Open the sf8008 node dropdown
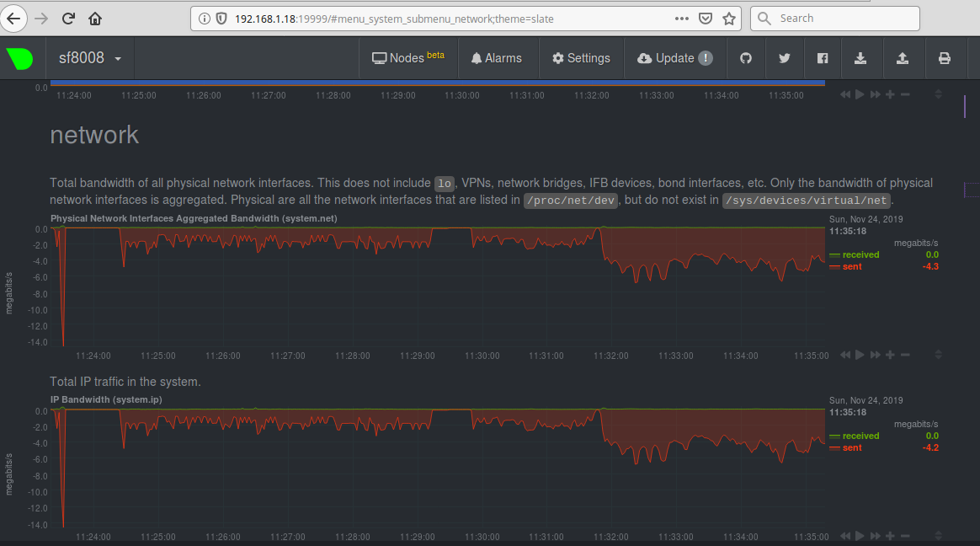Viewport: 980px width, 546px height. pyautogui.click(x=90, y=58)
